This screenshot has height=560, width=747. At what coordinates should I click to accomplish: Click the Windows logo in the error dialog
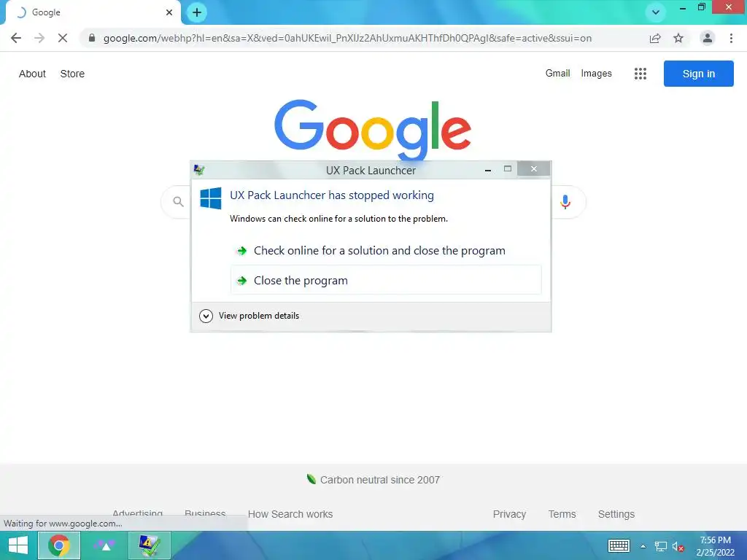(211, 198)
